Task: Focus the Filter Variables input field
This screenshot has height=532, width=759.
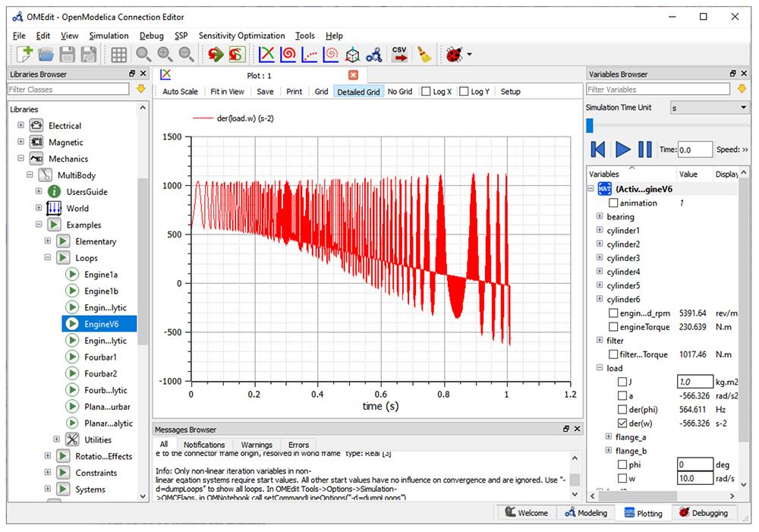Action: click(x=658, y=89)
